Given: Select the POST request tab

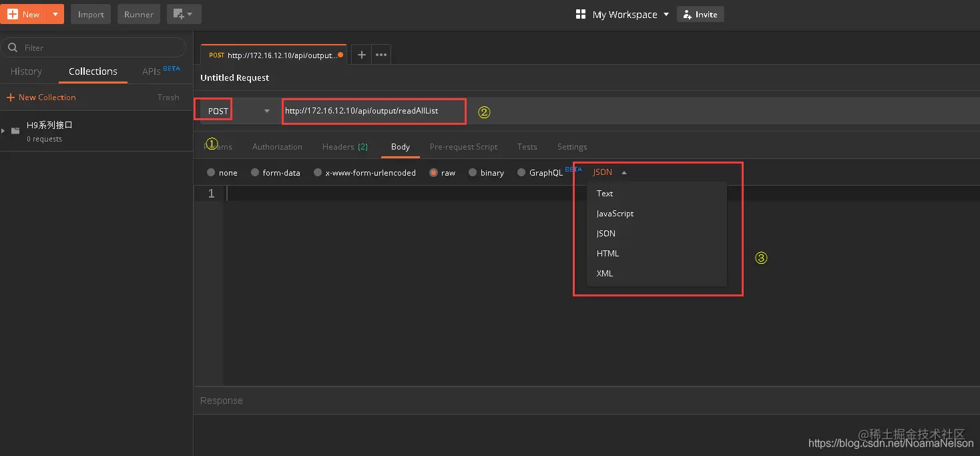Looking at the screenshot, I should (273, 55).
